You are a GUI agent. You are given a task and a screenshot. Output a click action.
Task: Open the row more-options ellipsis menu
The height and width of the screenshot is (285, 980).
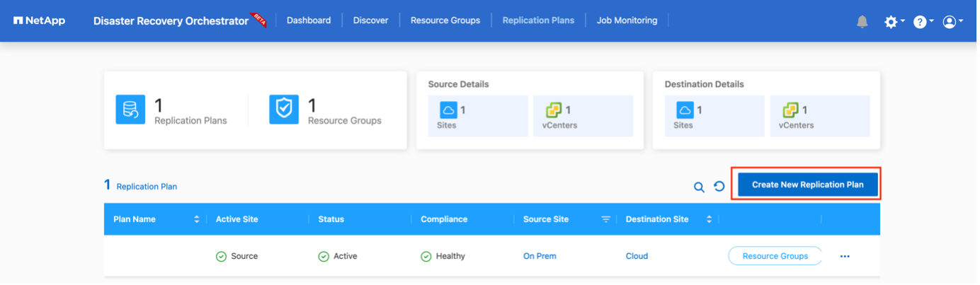845,256
